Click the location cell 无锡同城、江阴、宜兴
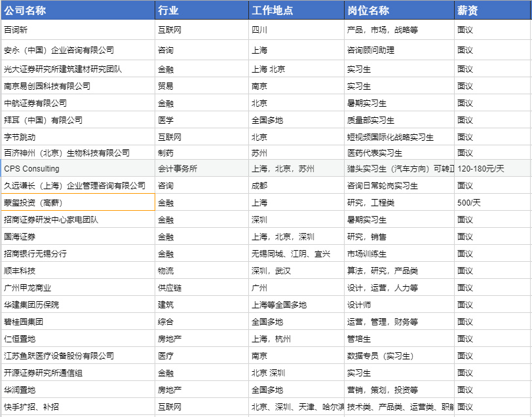 [297, 253]
